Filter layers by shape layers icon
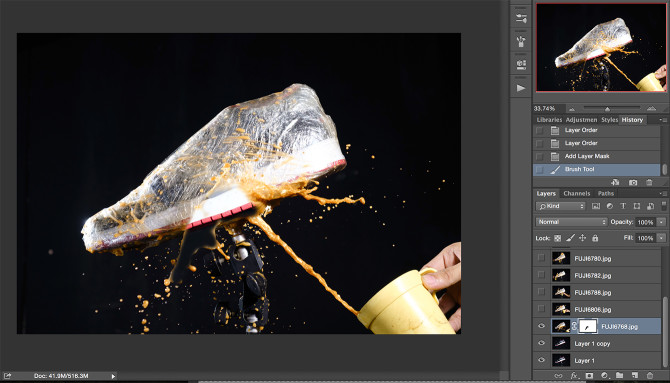 (x=637, y=206)
